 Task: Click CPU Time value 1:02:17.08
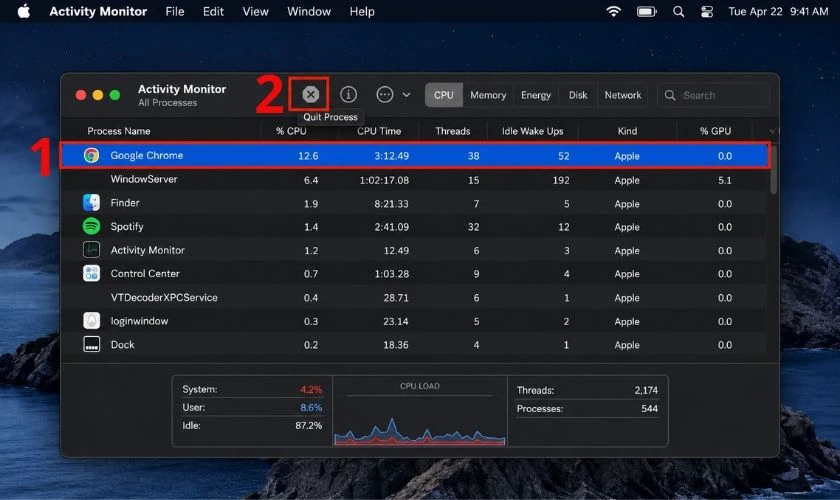(384, 180)
